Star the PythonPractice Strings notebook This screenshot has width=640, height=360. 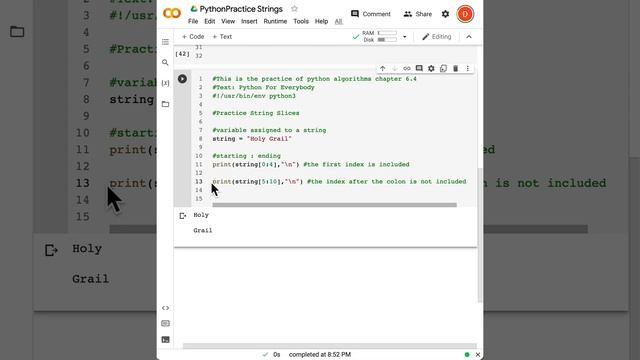coord(294,9)
